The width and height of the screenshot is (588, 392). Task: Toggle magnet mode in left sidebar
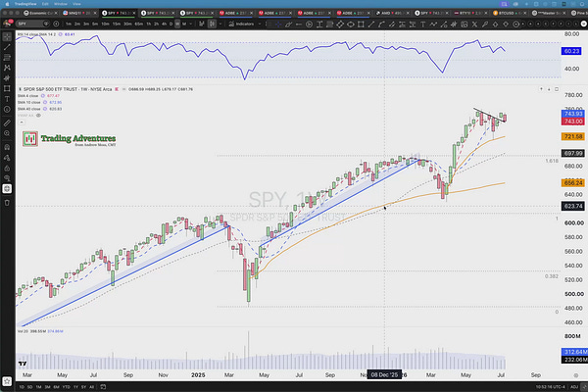point(7,147)
